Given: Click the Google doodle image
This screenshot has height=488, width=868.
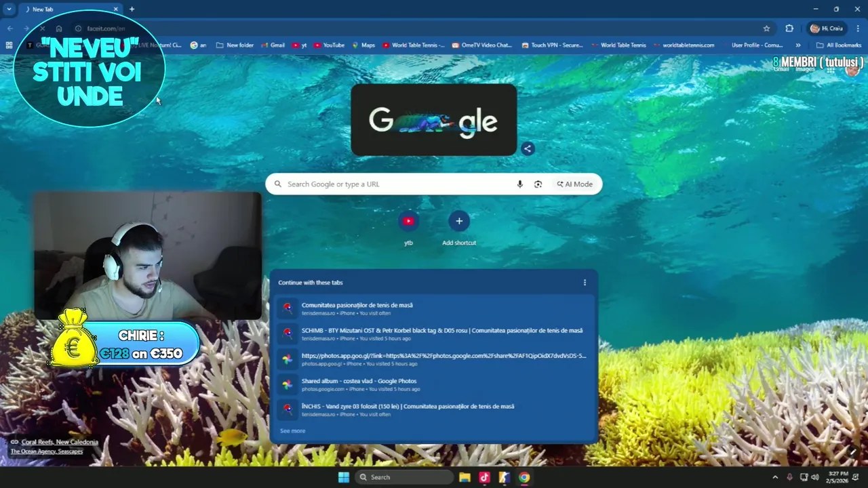Looking at the screenshot, I should click(x=434, y=121).
